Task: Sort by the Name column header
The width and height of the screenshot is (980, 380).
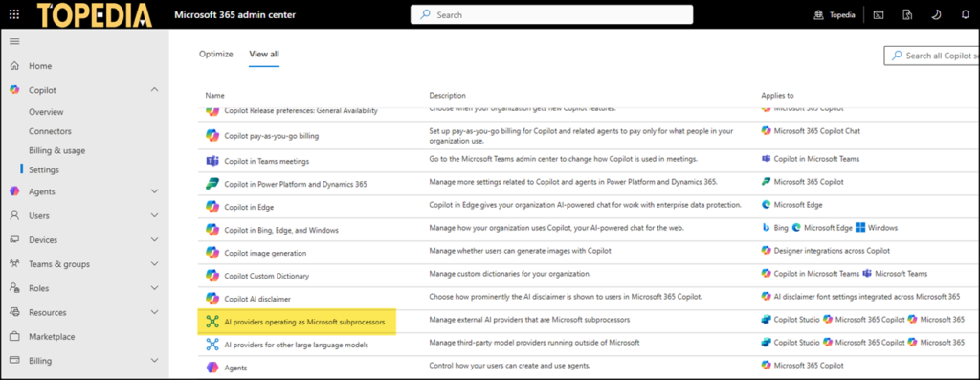Action: [215, 96]
